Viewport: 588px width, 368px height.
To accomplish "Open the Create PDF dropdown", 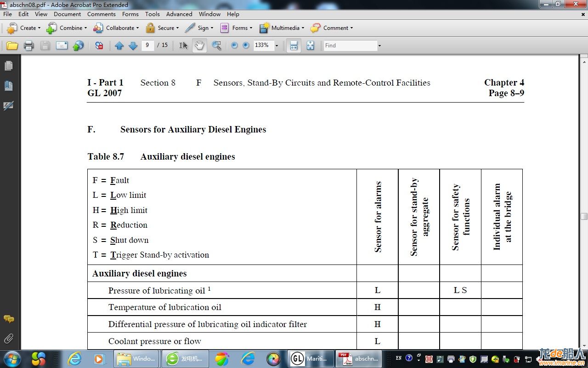I will coord(24,28).
